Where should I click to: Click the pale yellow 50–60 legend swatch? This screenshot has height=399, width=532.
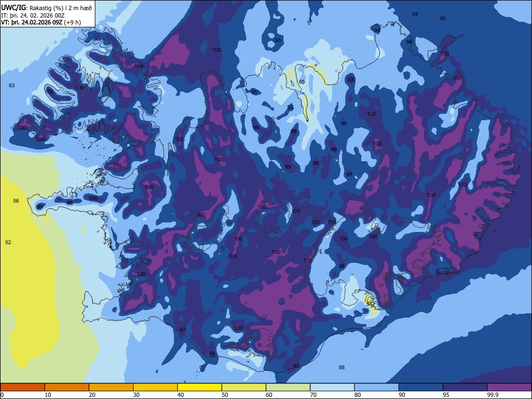click(x=244, y=387)
